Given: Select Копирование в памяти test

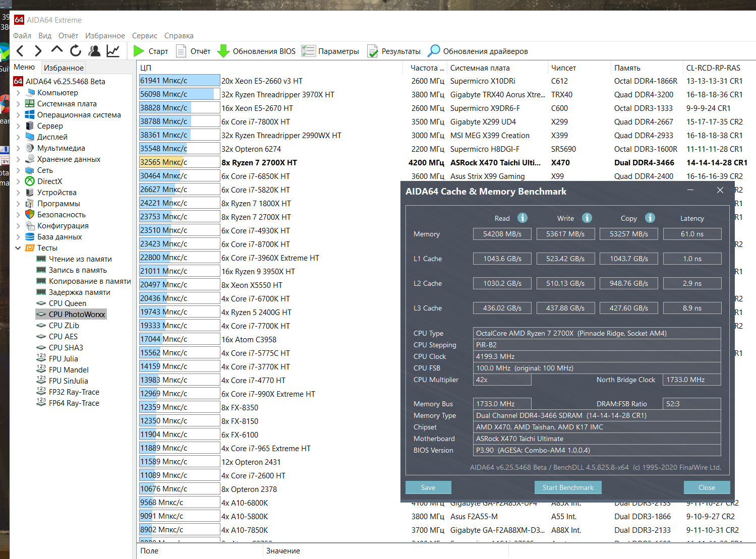Looking at the screenshot, I should (90, 281).
